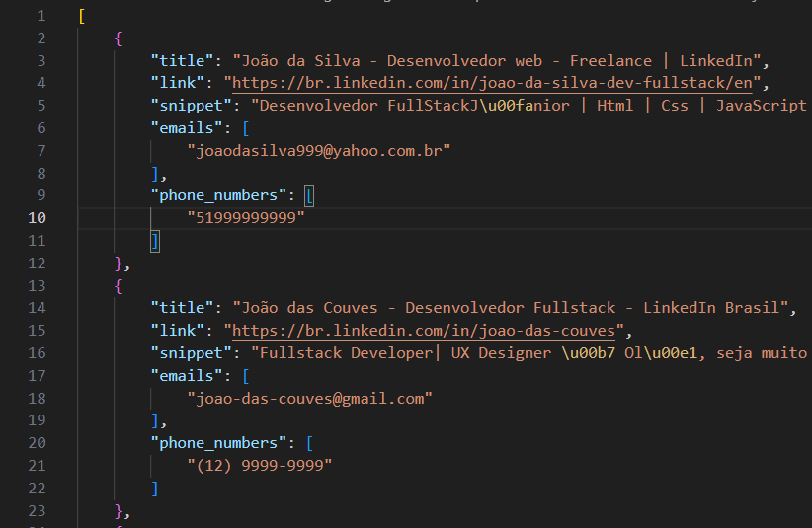Screen dimensions: 812x528
Task: Click line number 2 in the gutter
Action: coord(41,38)
